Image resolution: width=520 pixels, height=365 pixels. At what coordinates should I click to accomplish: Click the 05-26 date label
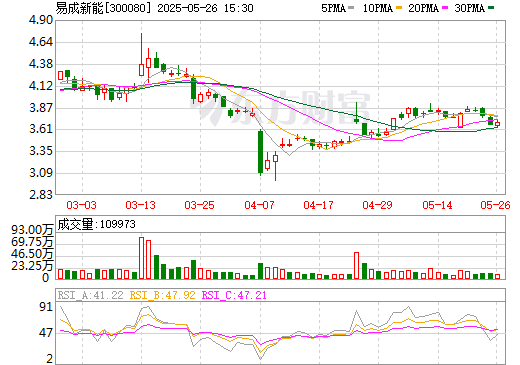tap(495, 205)
